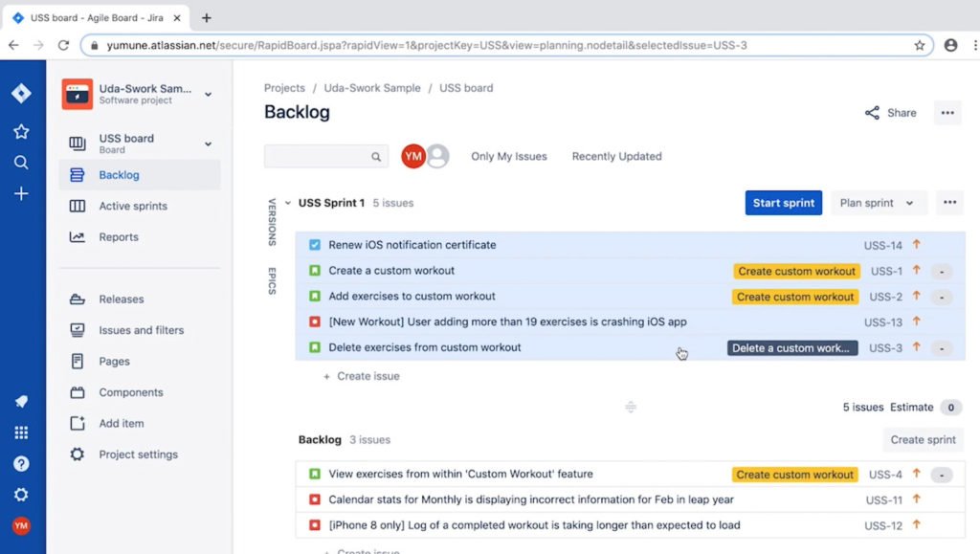Open browser profile account icon
This screenshot has width=980, height=554.
point(950,45)
